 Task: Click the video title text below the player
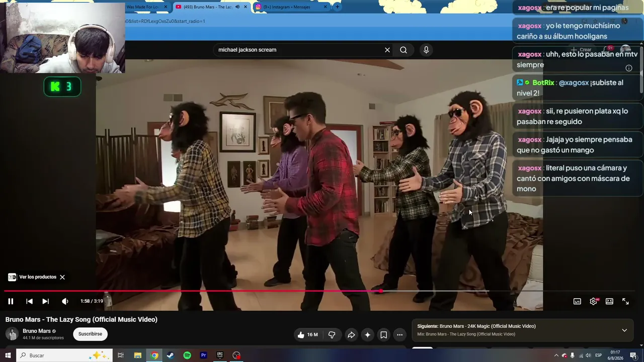[x=82, y=319]
